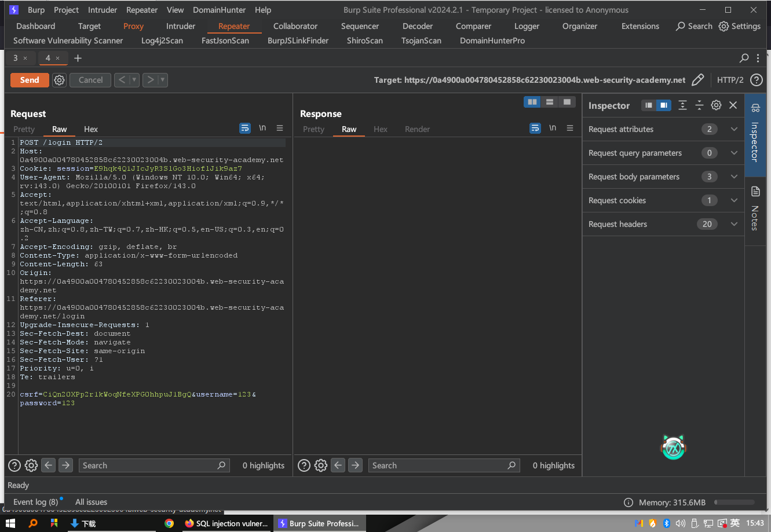Open Response search settings gear
771x532 pixels.
tap(321, 465)
